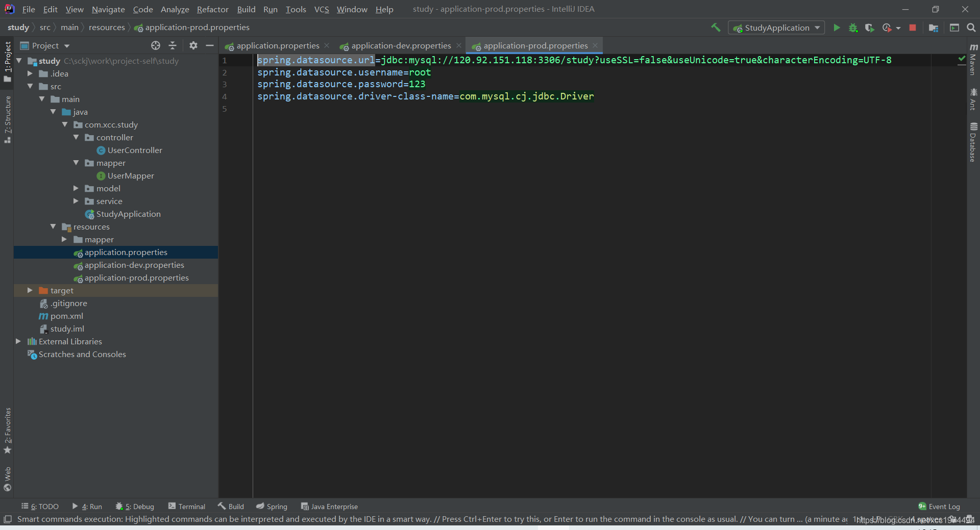Open the Spring tool window
Image resolution: width=980 pixels, height=530 pixels.
click(272, 507)
